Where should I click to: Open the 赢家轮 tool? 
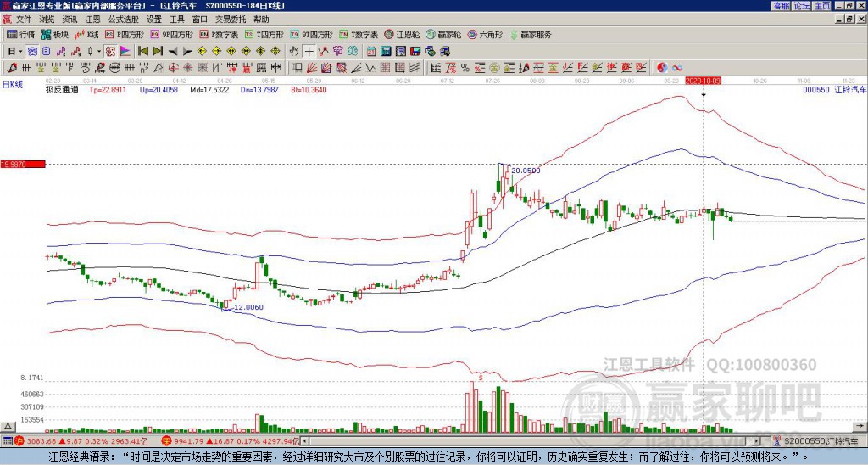point(442,34)
